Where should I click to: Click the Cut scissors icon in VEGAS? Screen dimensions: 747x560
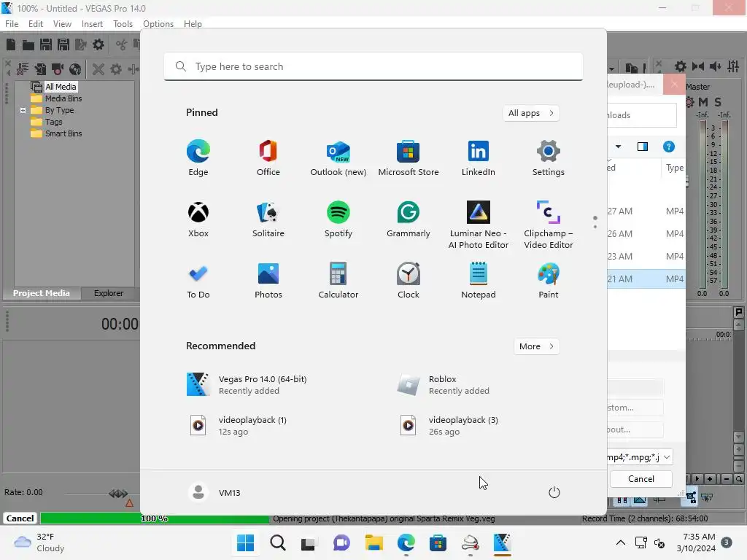(122, 44)
